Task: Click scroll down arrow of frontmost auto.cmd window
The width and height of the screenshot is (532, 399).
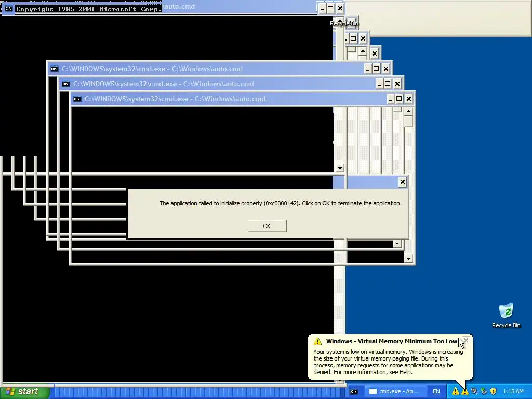Action: (x=408, y=259)
